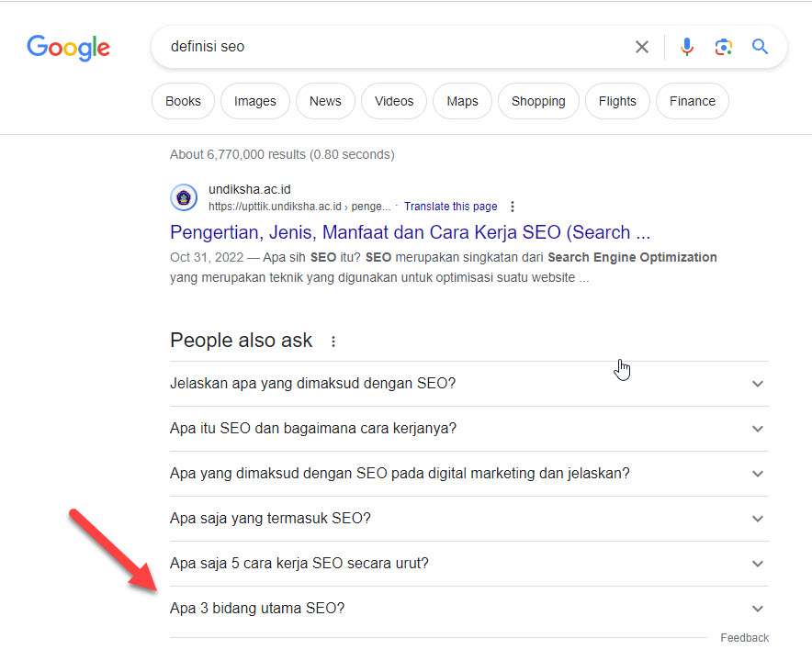Expand 'Apa saja yang termasuk SEO?'
The height and width of the screenshot is (672, 812).
469,519
